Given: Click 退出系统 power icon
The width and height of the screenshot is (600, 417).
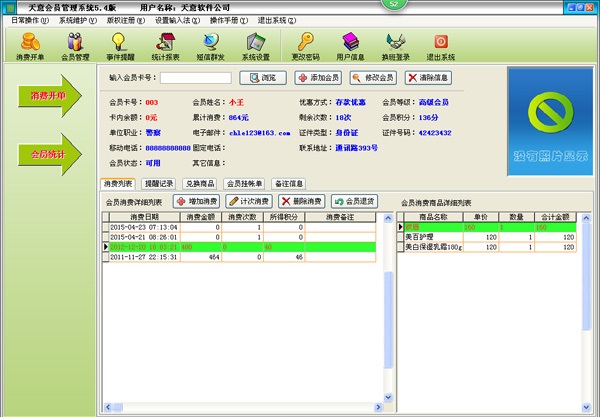Looking at the screenshot, I should point(441,47).
